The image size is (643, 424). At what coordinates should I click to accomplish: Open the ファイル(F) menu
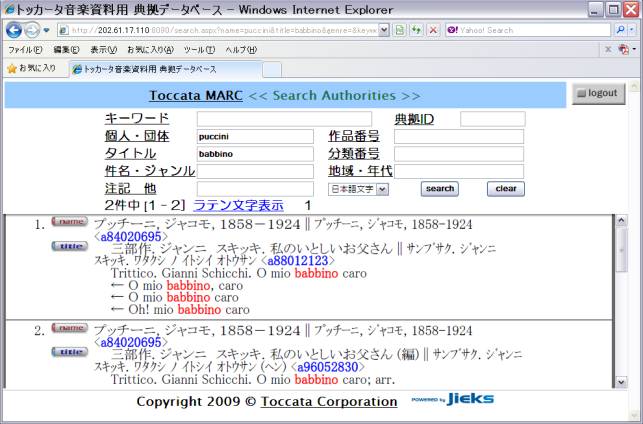pos(25,50)
